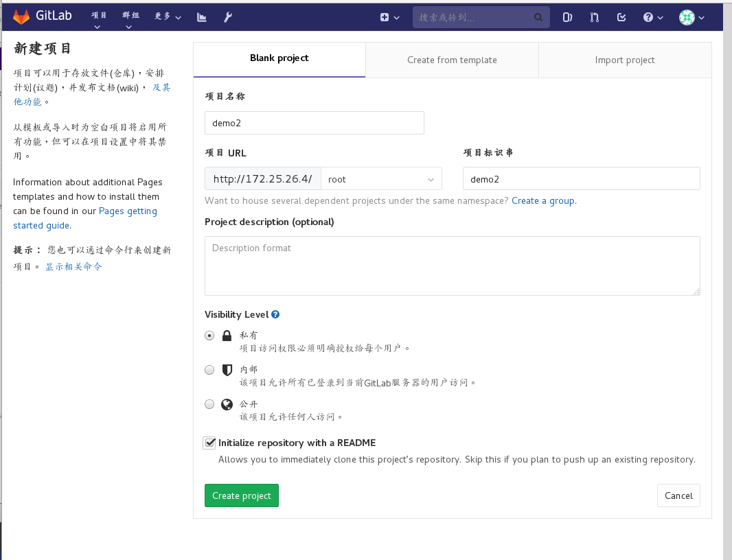Select the 内部 internal radio button
This screenshot has height=560, width=732.
(209, 370)
